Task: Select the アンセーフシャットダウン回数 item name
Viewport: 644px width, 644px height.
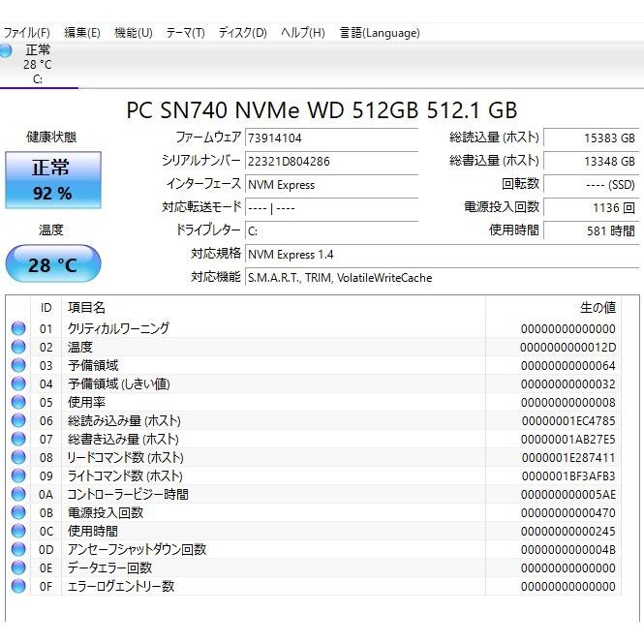Action: click(137, 549)
